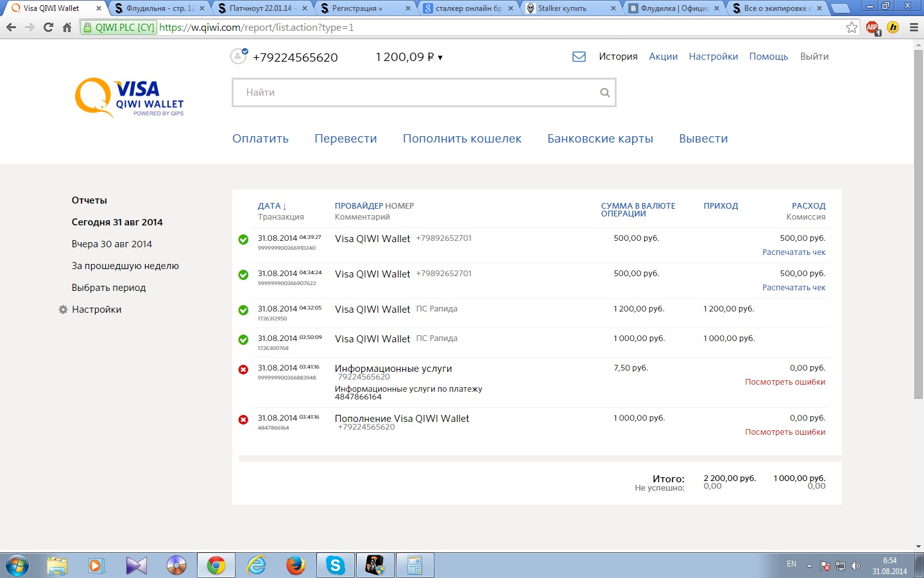Screen dimensions: 924x578
Task: Print receipt for 04:34:24 payment
Action: click(794, 288)
